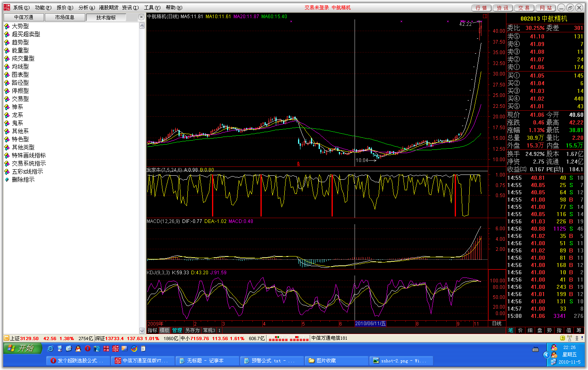Choose the 龙系 indicator category
This screenshot has width=588, height=370.
(17, 115)
